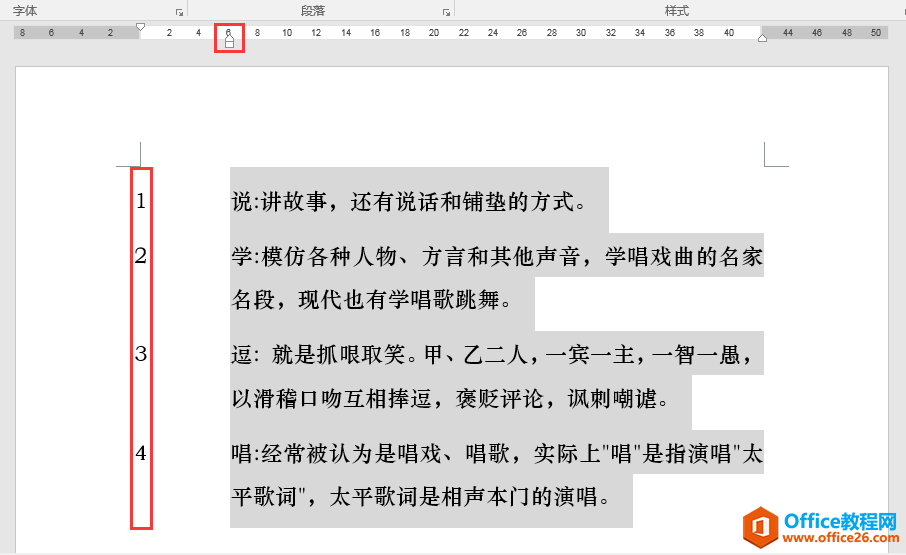
Task: Click the line starting with 学:模仿各种人物
Action: [x=497, y=256]
